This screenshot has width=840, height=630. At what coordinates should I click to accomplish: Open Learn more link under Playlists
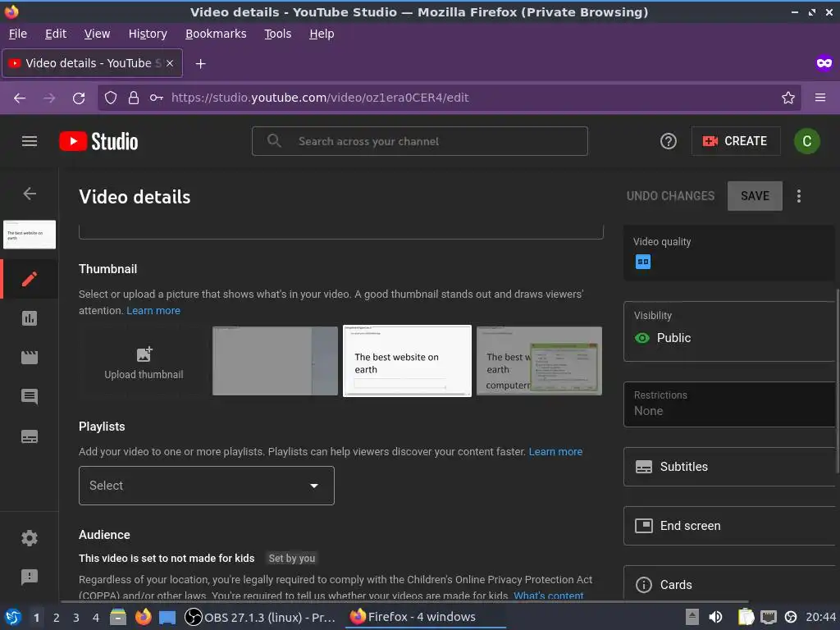click(555, 452)
